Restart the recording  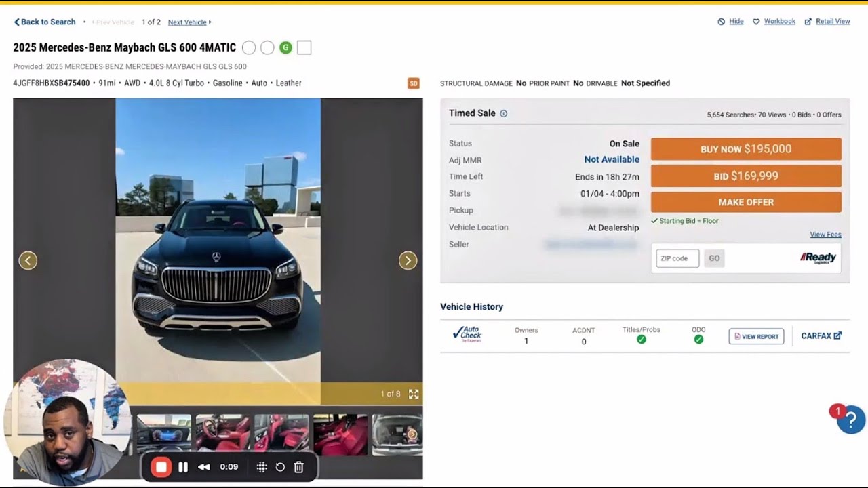pos(280,467)
